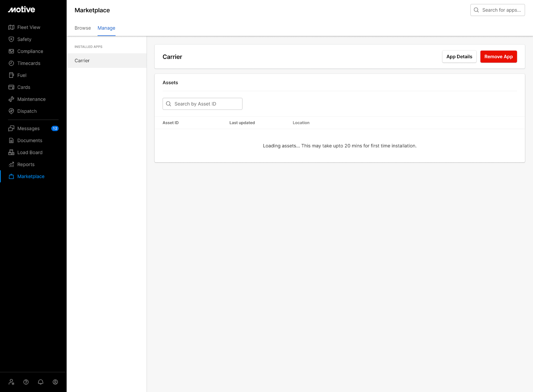Click the Remove App button
The width and height of the screenshot is (533, 392).
498,57
